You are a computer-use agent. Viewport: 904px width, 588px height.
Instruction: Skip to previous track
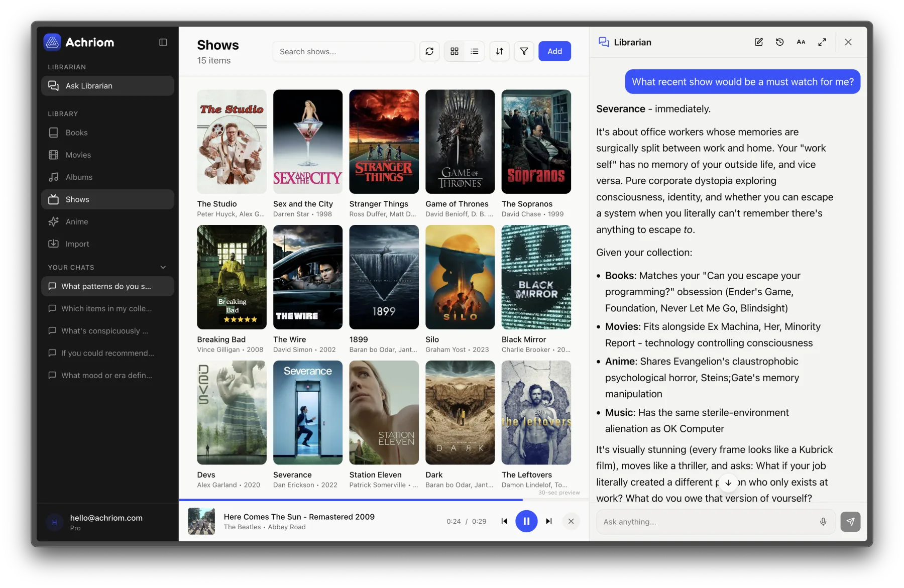[x=504, y=521]
